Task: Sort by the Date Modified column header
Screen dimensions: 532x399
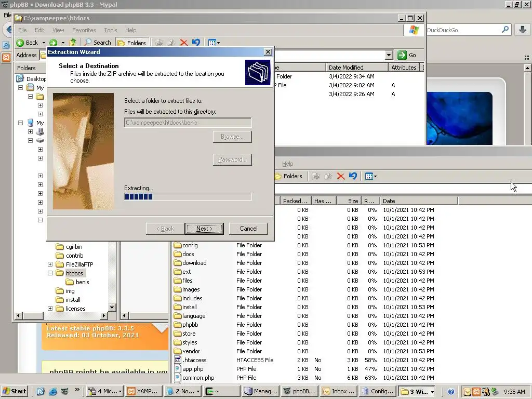Action: pyautogui.click(x=356, y=67)
